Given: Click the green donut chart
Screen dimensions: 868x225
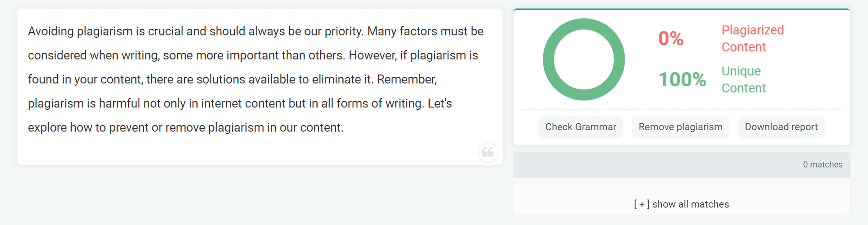Looking at the screenshot, I should point(584,59).
